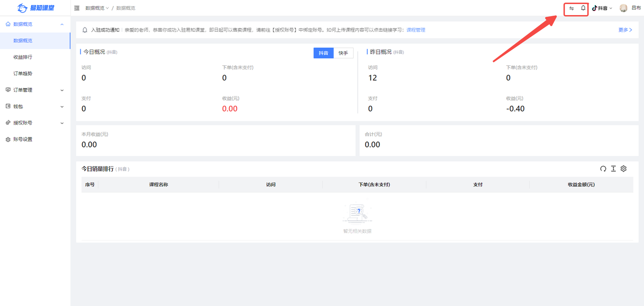This screenshot has width=644, height=306.
Task: Expand the 钱包 sidebar chevron
Action: 62,107
